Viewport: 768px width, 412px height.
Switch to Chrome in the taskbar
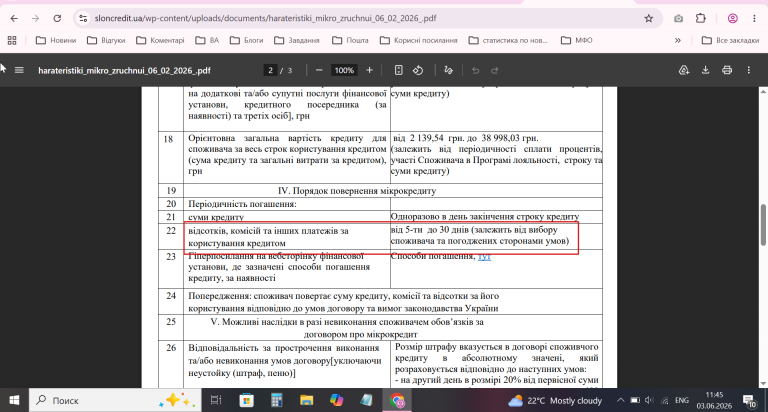click(x=397, y=400)
